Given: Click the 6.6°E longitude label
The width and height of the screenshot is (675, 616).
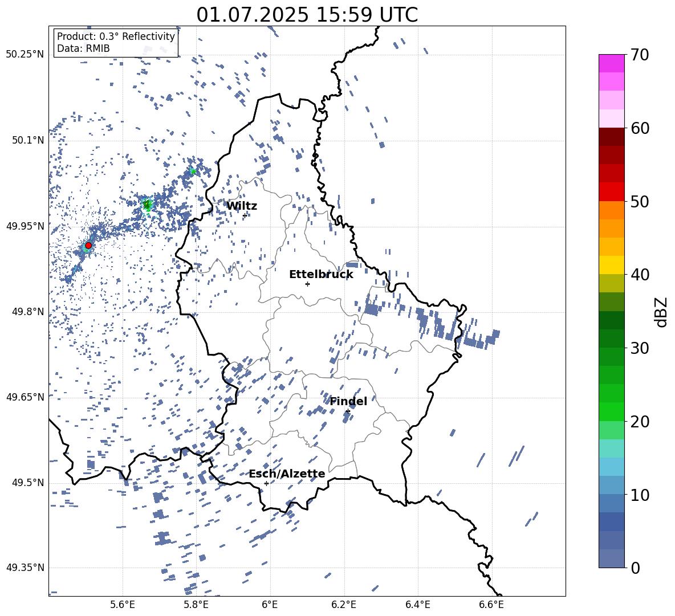Looking at the screenshot, I should point(491,605).
